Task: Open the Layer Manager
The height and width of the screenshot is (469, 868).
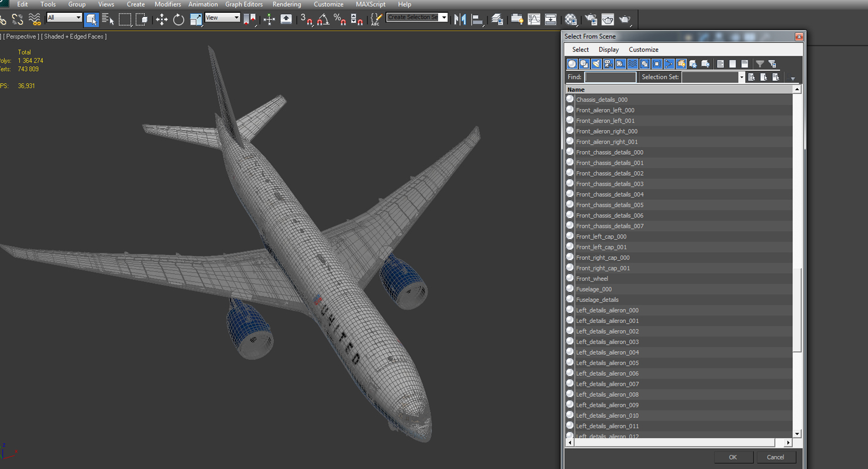Action: (x=497, y=19)
